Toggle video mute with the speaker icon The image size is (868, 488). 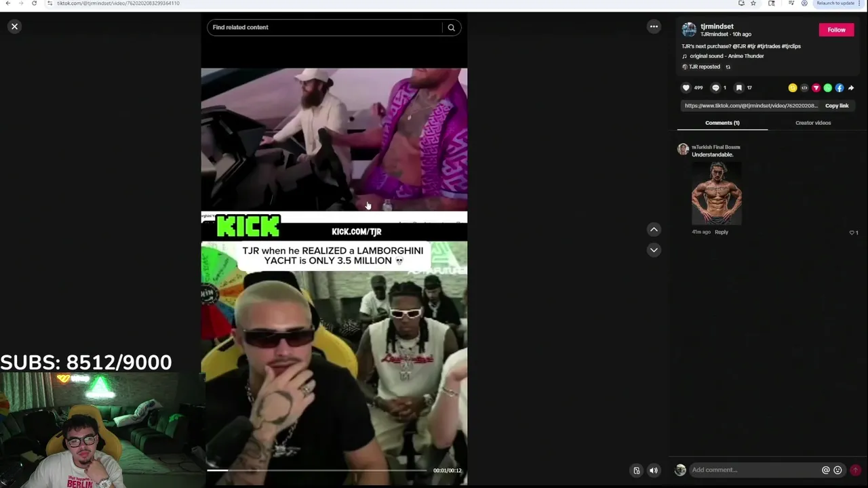click(654, 470)
